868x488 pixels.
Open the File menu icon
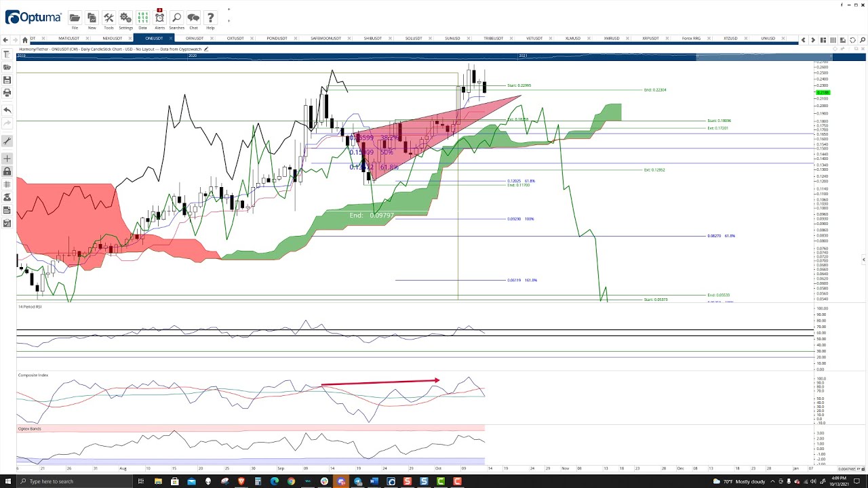(75, 18)
